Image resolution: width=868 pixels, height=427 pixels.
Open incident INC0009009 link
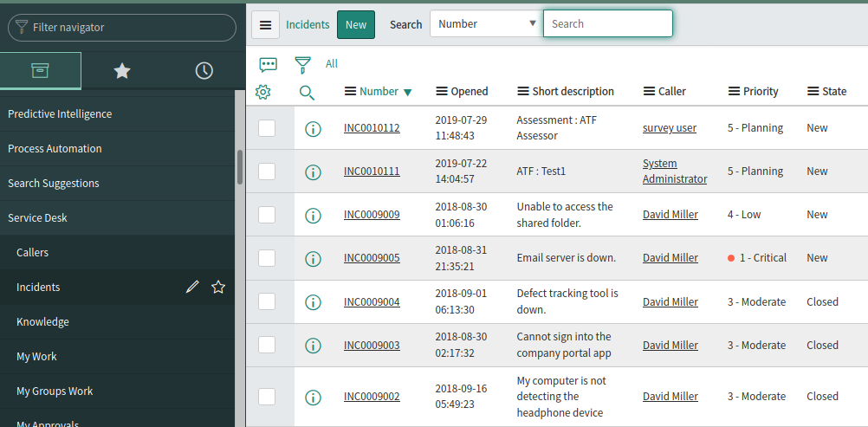(372, 215)
